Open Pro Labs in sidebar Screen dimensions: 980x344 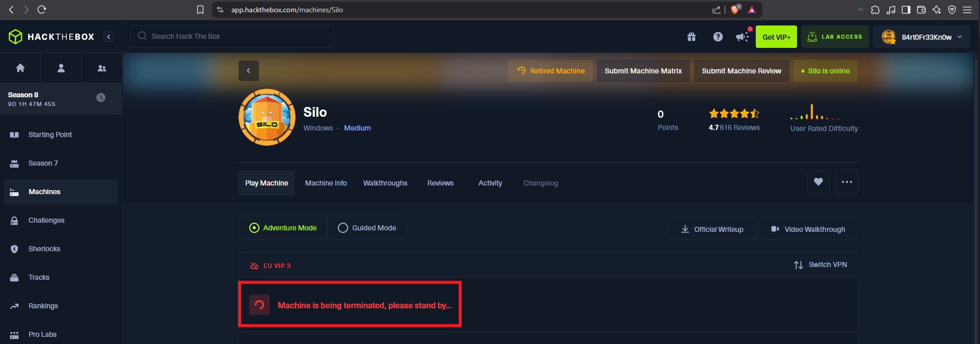(x=61, y=334)
